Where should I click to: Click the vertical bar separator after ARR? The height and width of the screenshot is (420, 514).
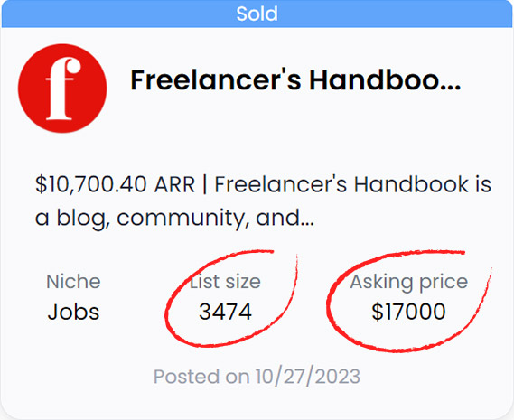coord(205,184)
